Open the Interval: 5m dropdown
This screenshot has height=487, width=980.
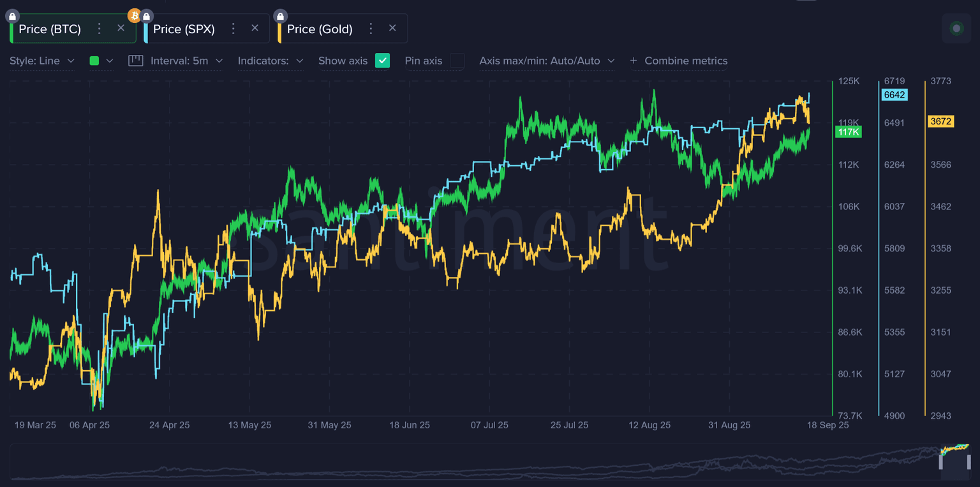coord(186,61)
